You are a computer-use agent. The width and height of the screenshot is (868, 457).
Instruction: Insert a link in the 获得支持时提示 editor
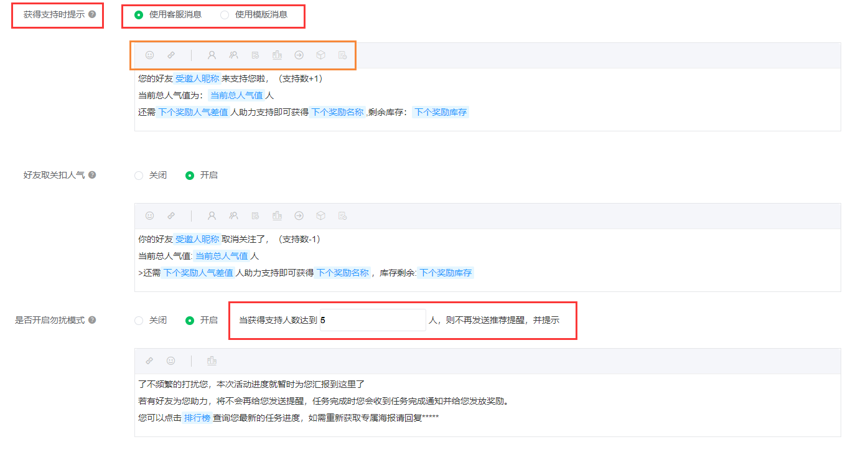click(171, 55)
